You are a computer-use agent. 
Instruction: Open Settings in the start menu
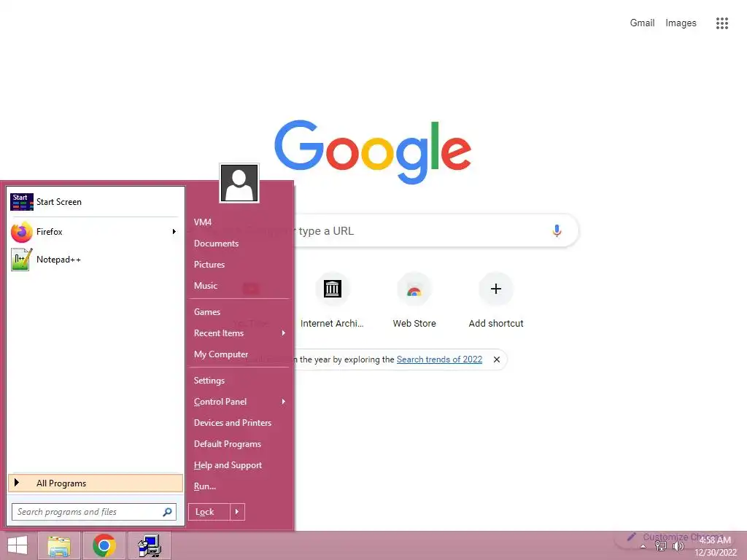pyautogui.click(x=209, y=381)
